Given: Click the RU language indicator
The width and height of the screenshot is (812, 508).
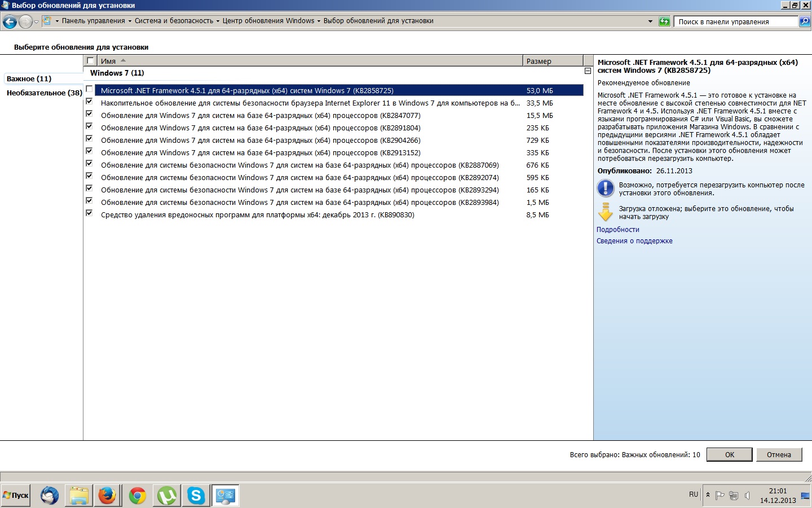Looking at the screenshot, I should [x=694, y=494].
